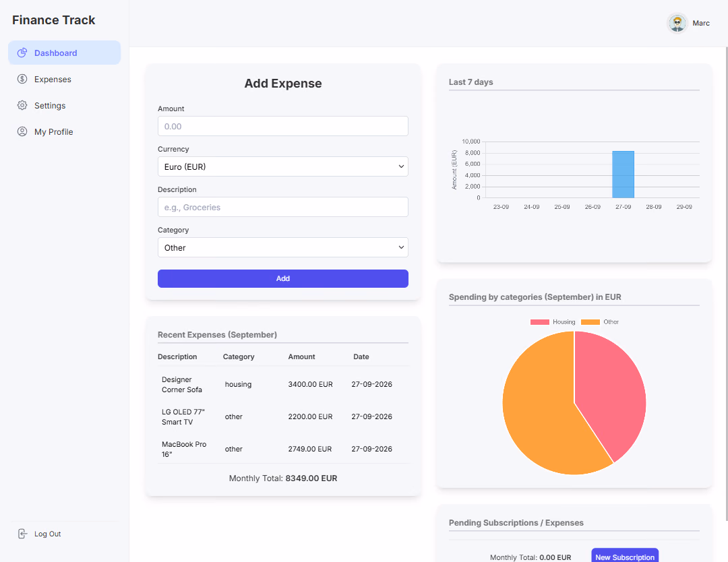Expand the Category dropdown
The image size is (728, 562).
coord(282,247)
